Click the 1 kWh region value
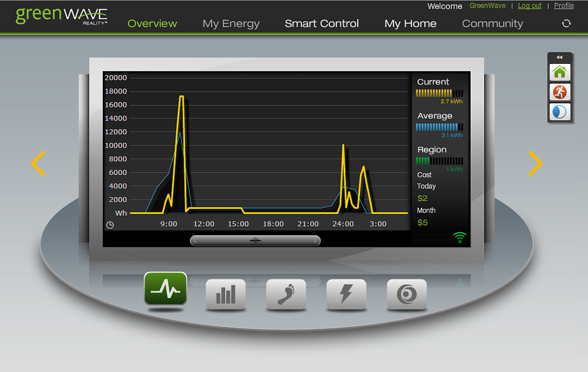This screenshot has width=588, height=372. pos(454,169)
